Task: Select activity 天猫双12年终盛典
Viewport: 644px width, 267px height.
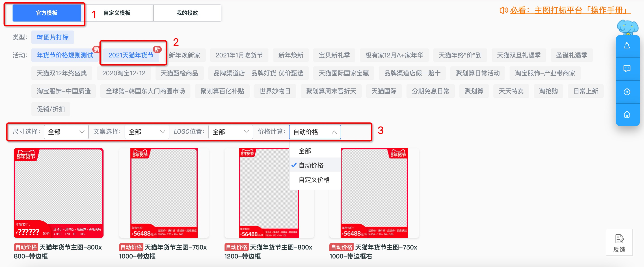Action: click(x=62, y=73)
